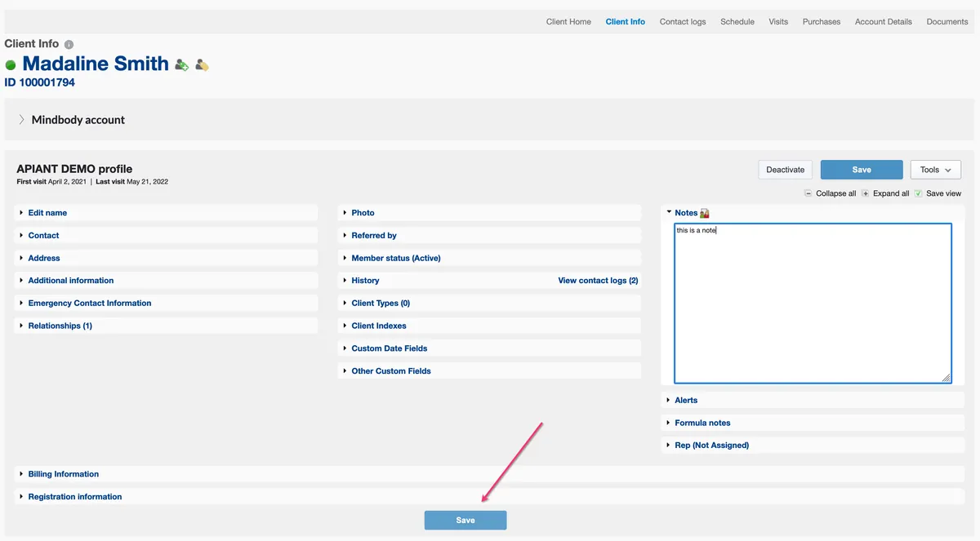Open View contact logs (2) link
Viewport: 980px width, 541px height.
click(x=598, y=281)
